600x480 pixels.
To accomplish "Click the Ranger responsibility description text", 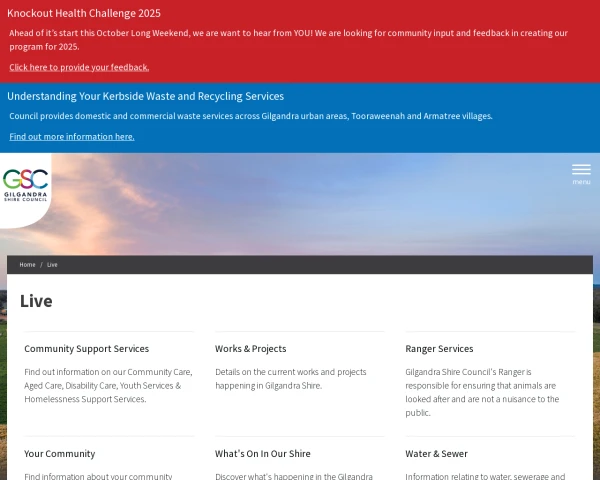I will click(482, 391).
